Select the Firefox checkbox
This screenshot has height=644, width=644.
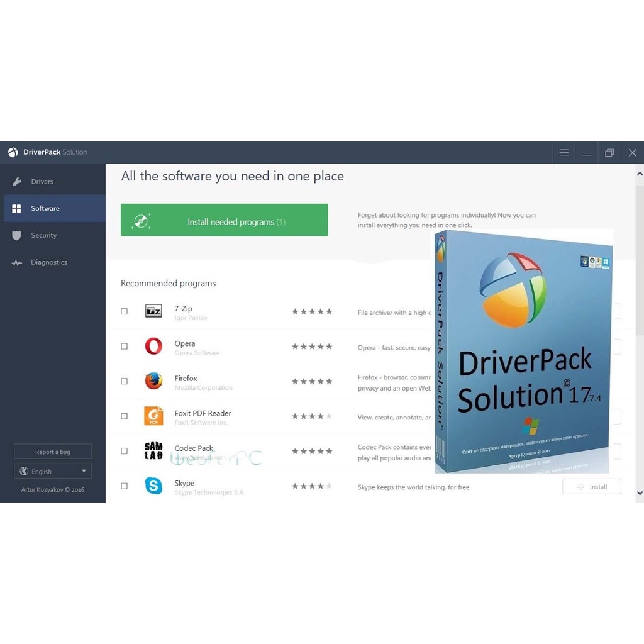click(x=124, y=381)
